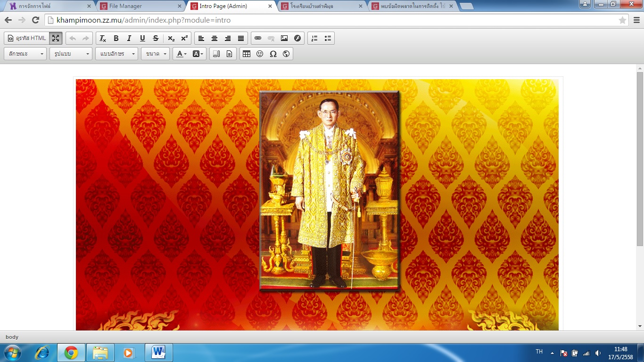Select the king portrait image

click(x=330, y=190)
